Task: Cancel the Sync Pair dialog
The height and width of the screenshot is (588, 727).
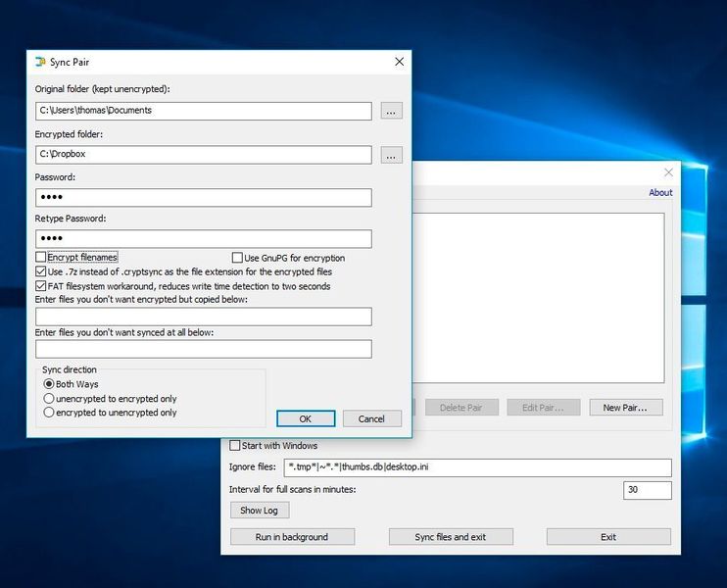Action: pos(372,418)
